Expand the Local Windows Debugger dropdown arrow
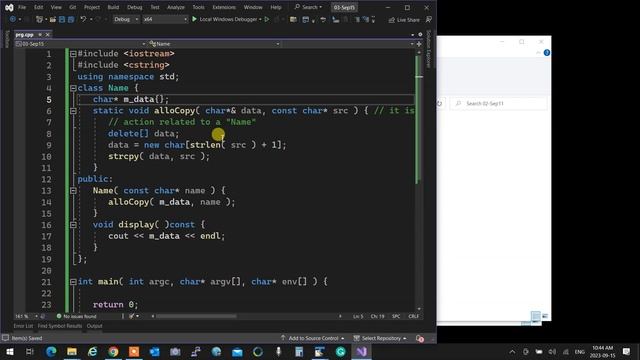This screenshot has width=640, height=360. coord(260,19)
